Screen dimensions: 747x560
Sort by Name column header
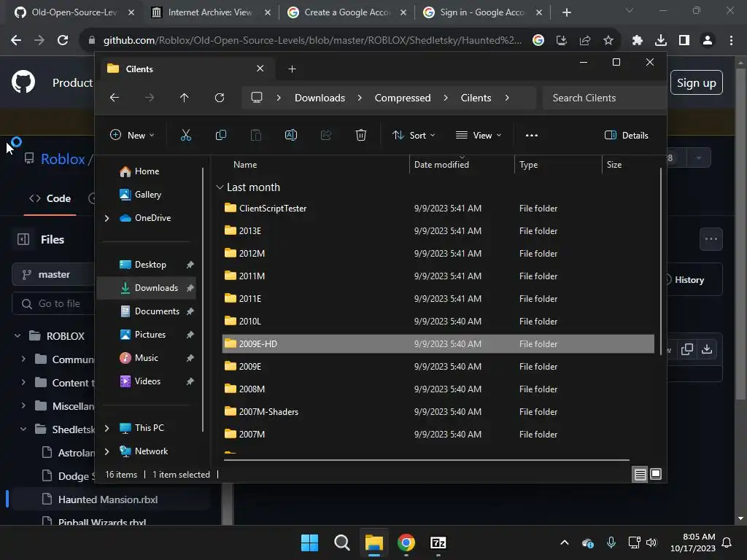[245, 165]
